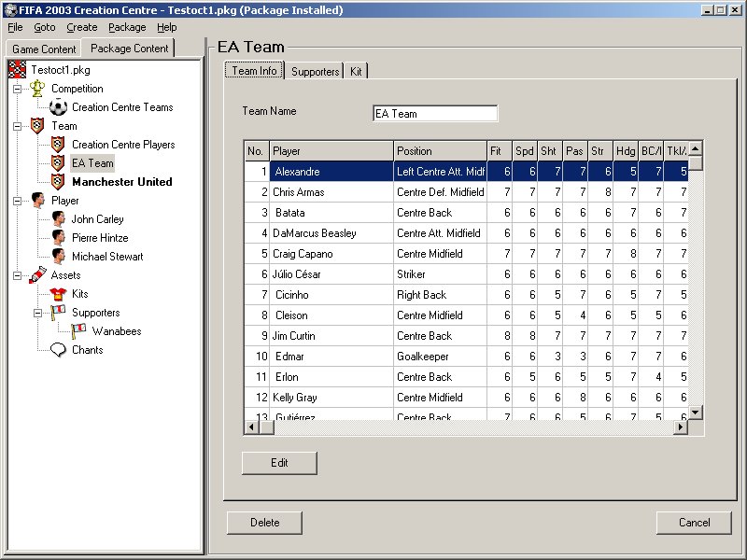
Task: Sort by the Position column header
Action: tap(440, 151)
